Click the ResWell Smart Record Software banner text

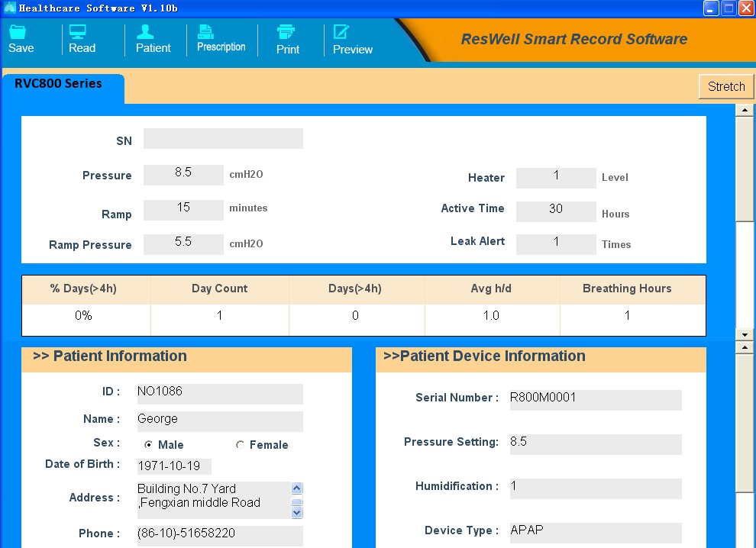[x=573, y=39]
